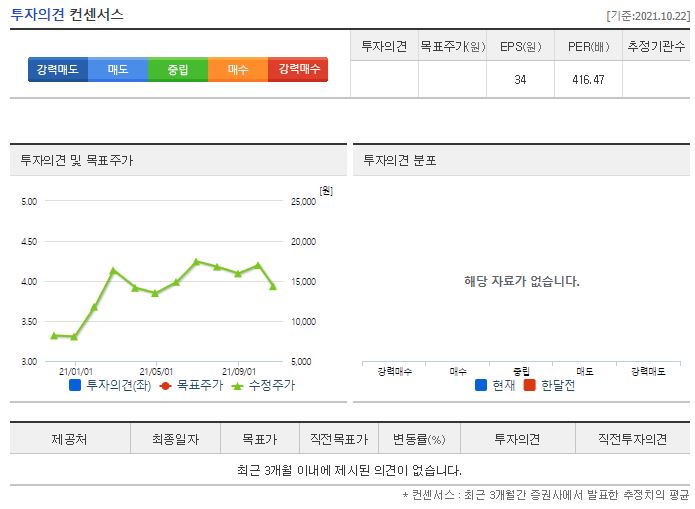Click the 강력매수 distribution axis label
The width and height of the screenshot is (695, 509).
(394, 371)
